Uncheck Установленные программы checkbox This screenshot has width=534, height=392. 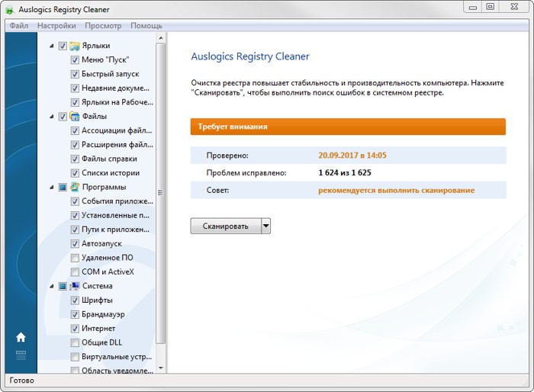(75, 215)
